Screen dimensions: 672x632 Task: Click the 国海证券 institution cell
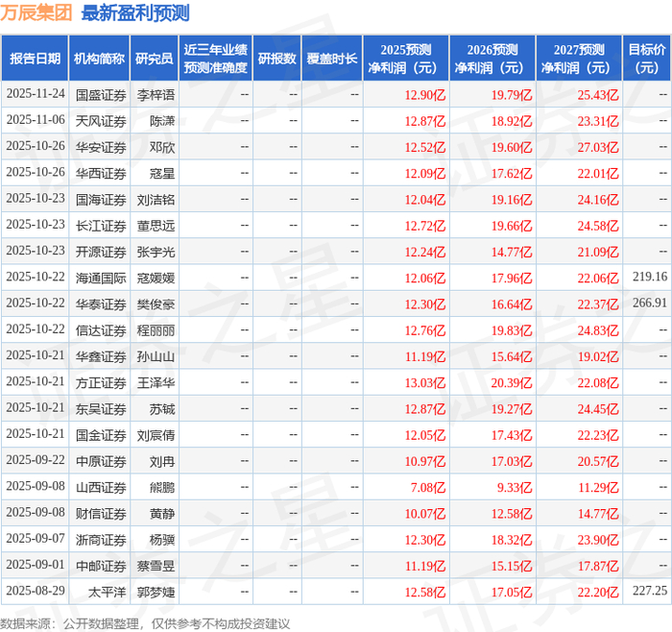[x=101, y=200]
